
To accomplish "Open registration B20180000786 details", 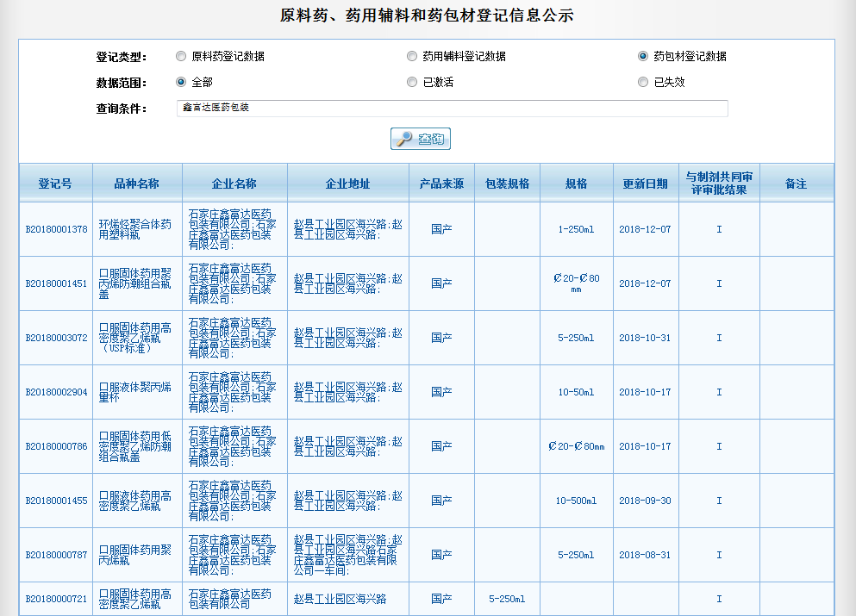I will 56,446.
